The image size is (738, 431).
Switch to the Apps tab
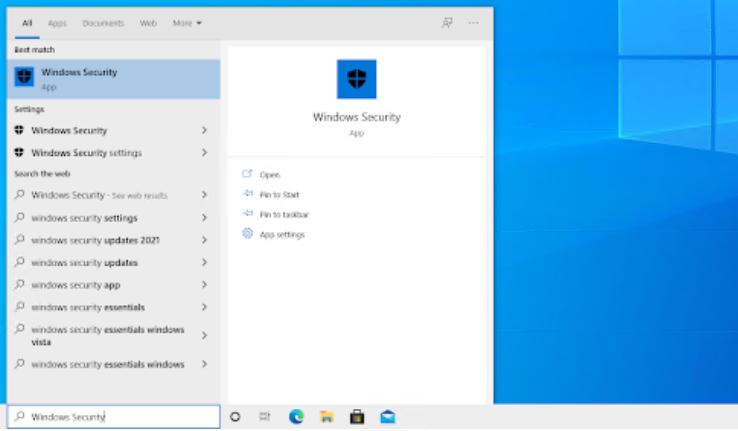pos(57,22)
